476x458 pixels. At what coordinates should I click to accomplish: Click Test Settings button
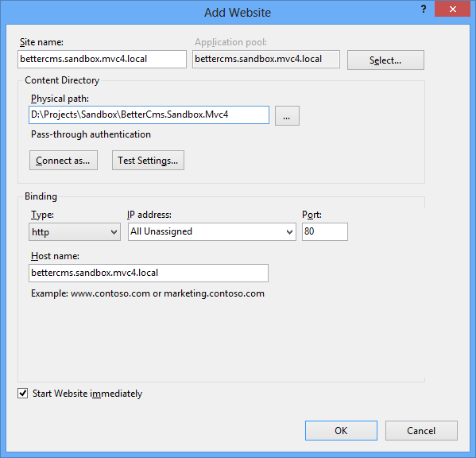(x=148, y=160)
